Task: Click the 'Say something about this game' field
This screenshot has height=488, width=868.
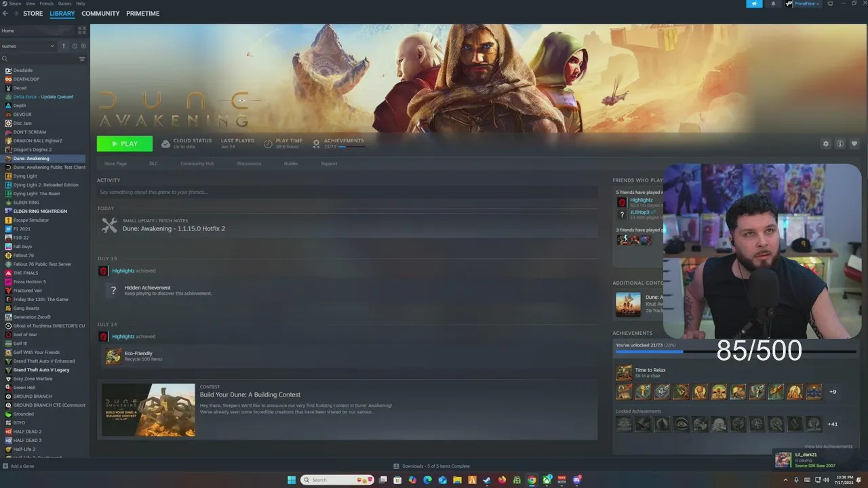Action: click(347, 192)
